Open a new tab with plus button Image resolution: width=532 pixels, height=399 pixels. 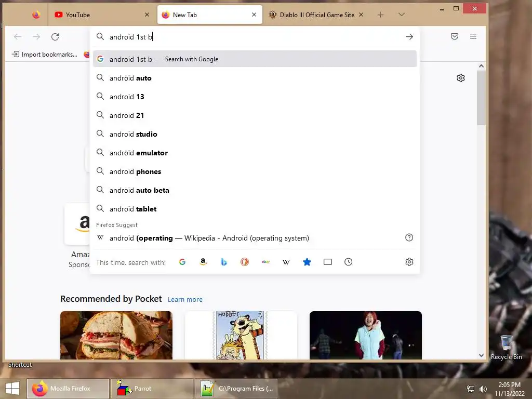[x=380, y=15]
